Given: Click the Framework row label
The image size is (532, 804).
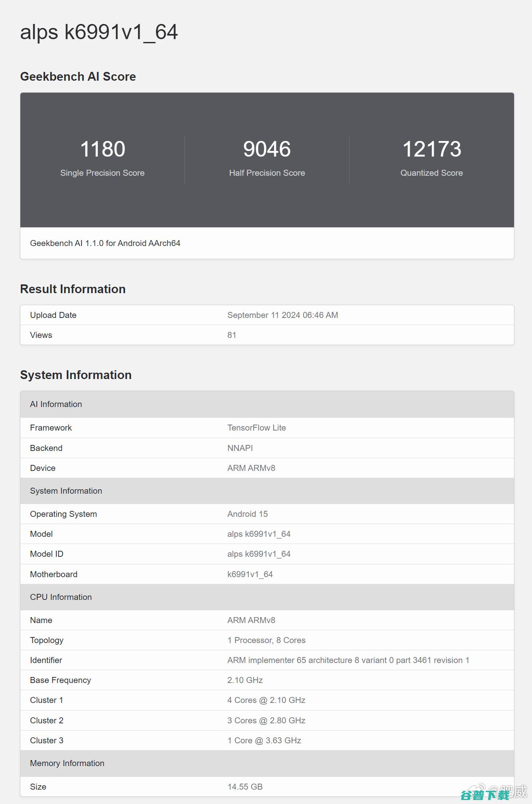Looking at the screenshot, I should (51, 428).
